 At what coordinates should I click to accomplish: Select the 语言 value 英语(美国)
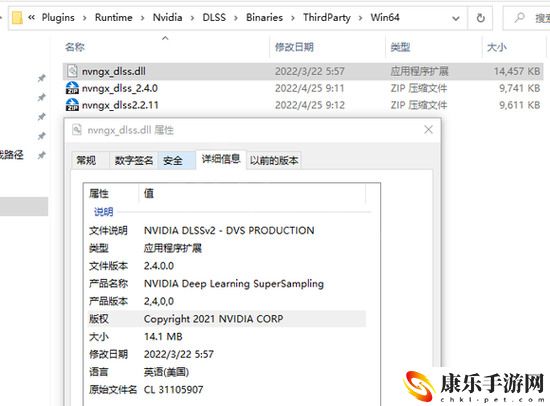(167, 372)
